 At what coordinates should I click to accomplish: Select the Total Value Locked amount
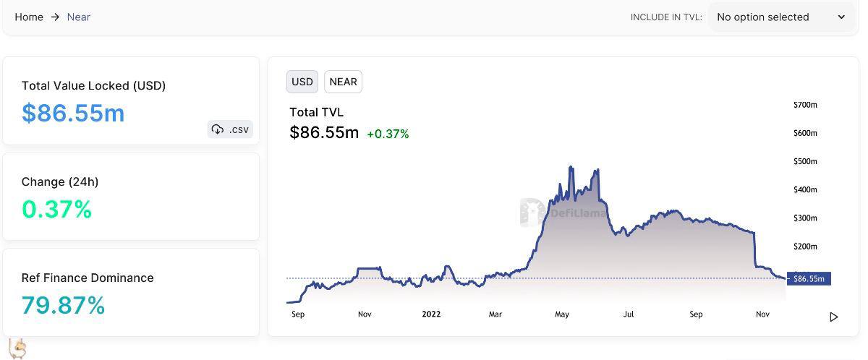(x=73, y=113)
